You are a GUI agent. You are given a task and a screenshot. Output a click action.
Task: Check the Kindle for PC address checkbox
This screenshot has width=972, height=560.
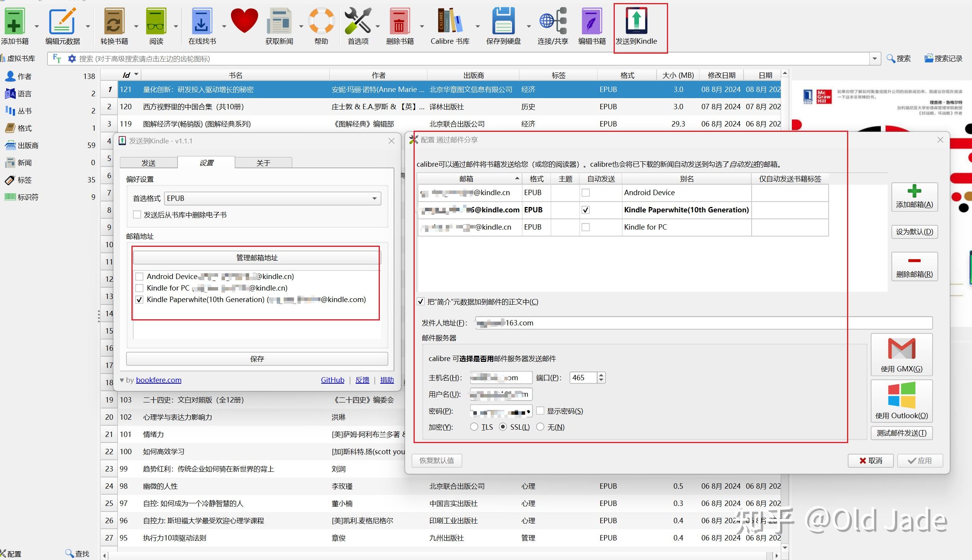(140, 288)
